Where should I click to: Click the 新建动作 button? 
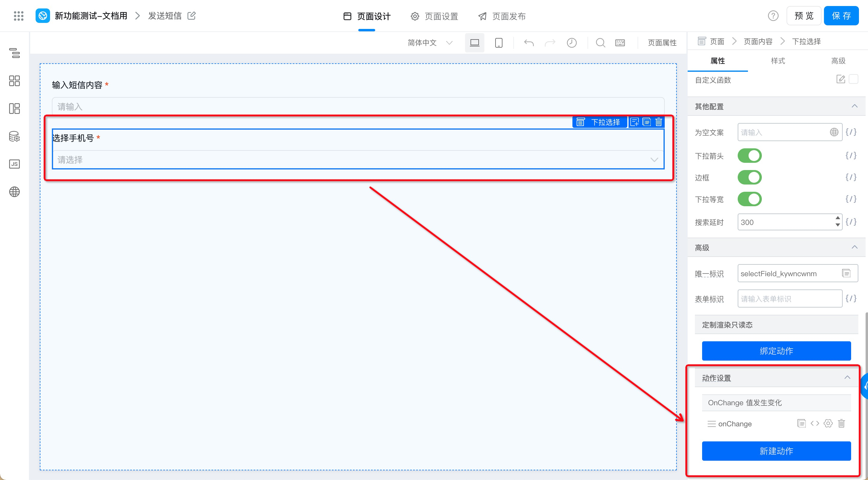[776, 451]
